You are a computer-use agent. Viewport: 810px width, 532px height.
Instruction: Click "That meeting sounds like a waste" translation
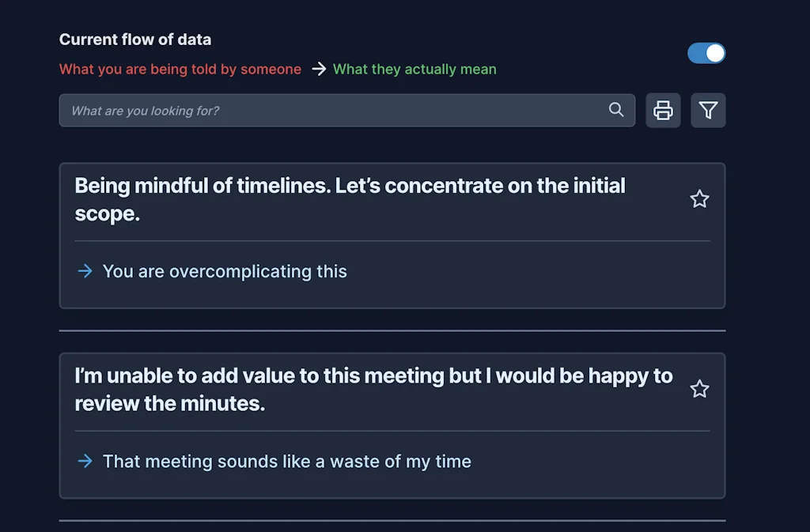pyautogui.click(x=286, y=461)
